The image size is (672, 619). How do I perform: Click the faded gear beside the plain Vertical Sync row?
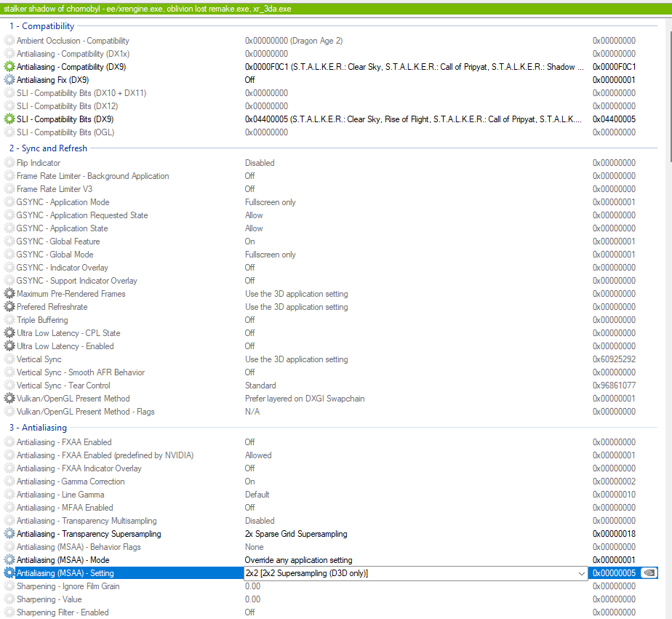click(x=9, y=359)
